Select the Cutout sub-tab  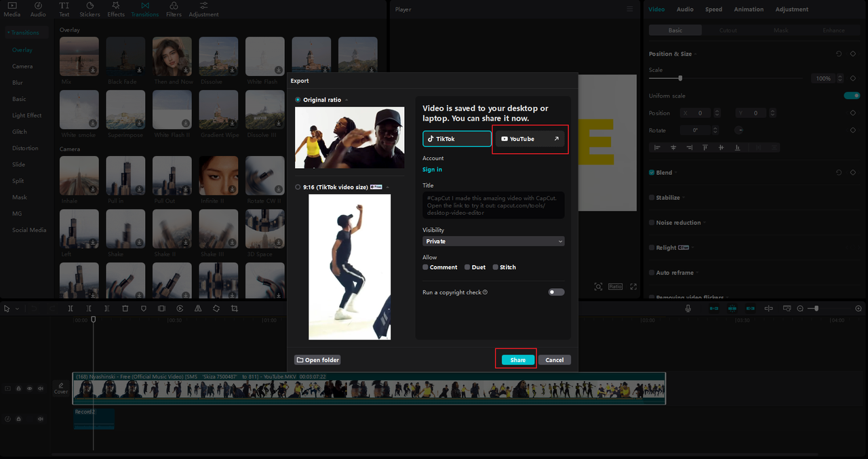pyautogui.click(x=728, y=30)
